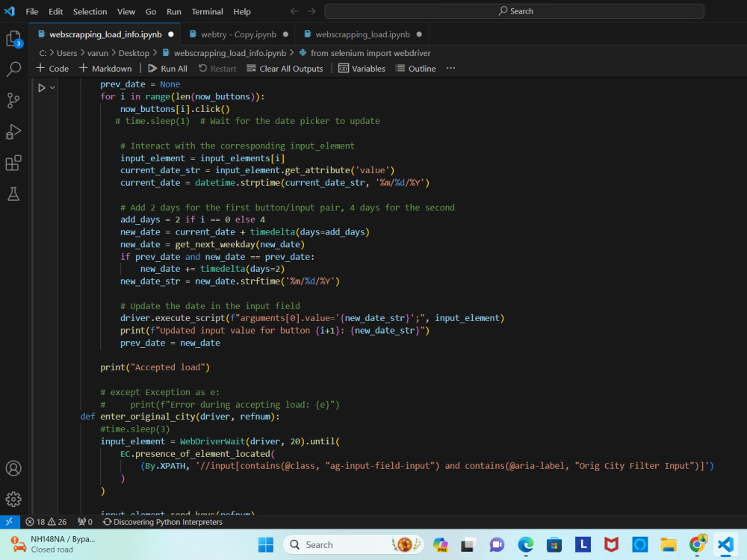Switch to webscrapping_load.ipynb tab
Viewport: 747px width, 560px height.
[x=362, y=34]
